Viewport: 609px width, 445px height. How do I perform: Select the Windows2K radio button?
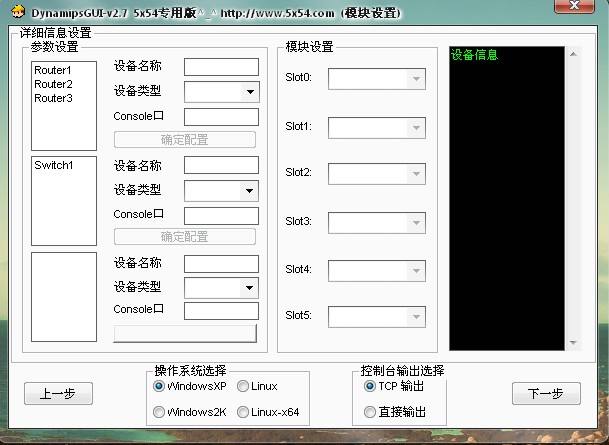point(159,412)
